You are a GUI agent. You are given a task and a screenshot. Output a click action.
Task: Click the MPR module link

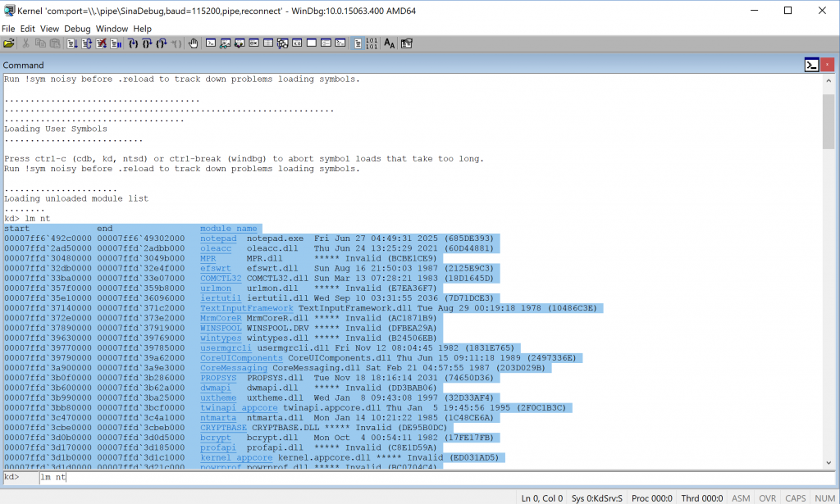point(208,258)
